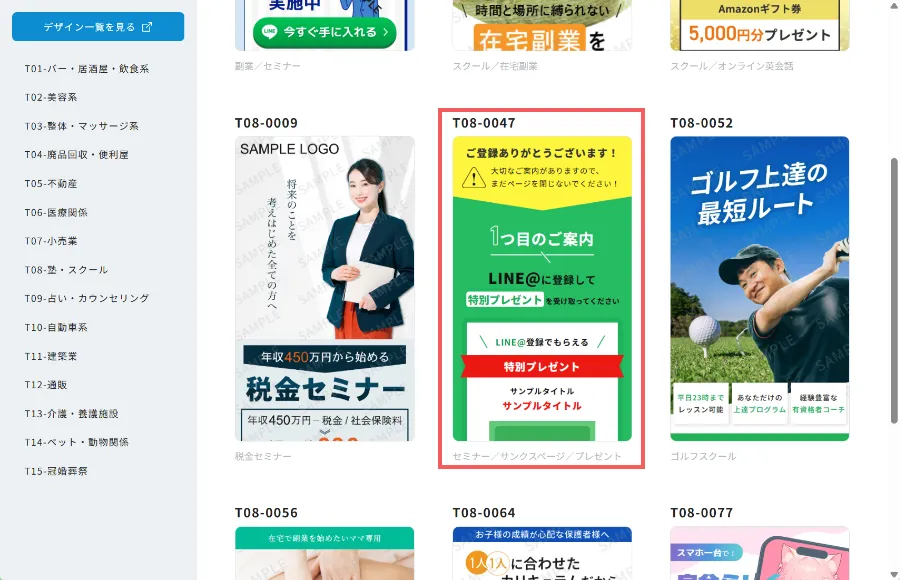
Task: Click the warning triangle icon in T08-0047
Action: [474, 177]
